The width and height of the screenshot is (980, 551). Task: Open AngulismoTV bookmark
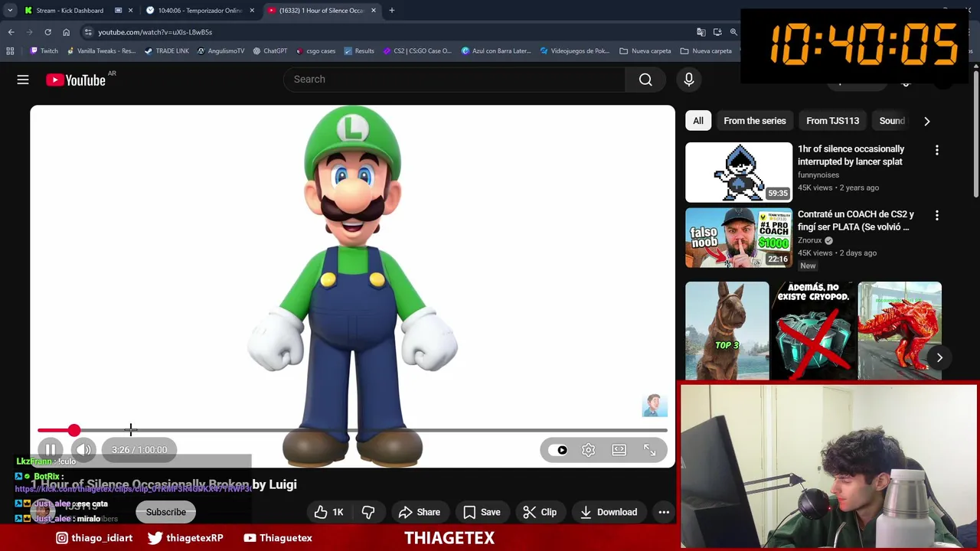(x=220, y=51)
